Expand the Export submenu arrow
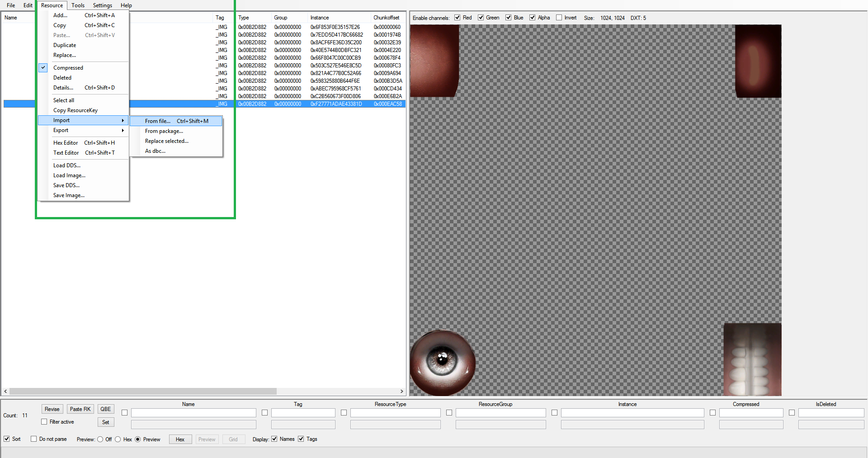This screenshot has width=868, height=458. pyautogui.click(x=123, y=130)
